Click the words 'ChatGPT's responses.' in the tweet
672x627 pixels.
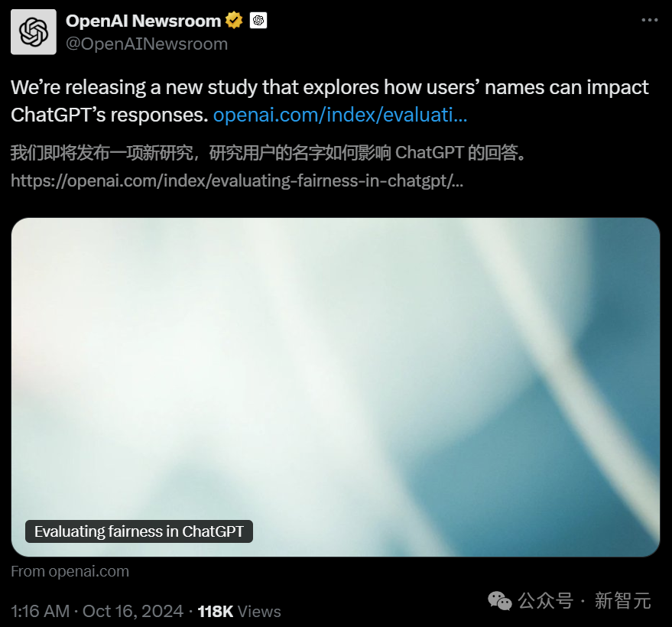pos(109,115)
